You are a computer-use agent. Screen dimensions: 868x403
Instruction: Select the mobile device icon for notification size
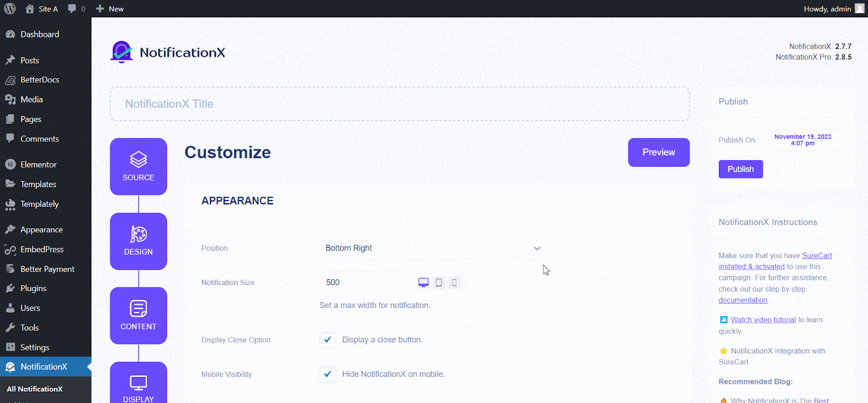(455, 282)
